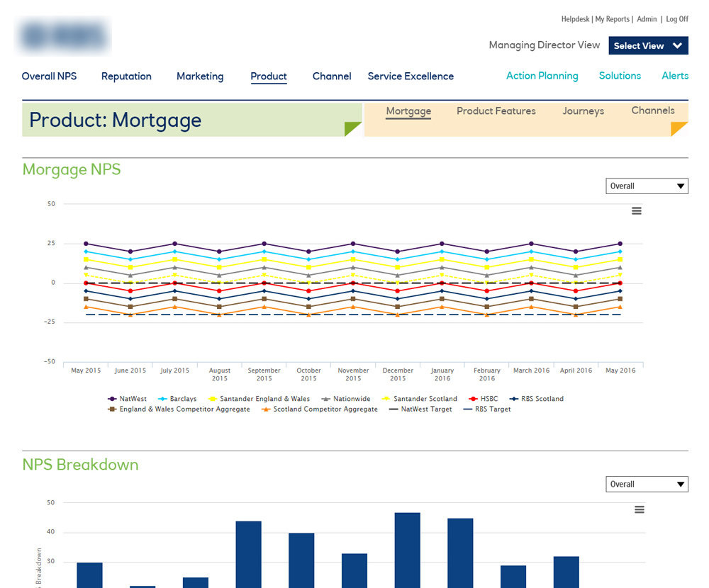This screenshot has height=588, width=709.
Task: Toggle Santander England & Wales legend item
Action: (x=259, y=399)
